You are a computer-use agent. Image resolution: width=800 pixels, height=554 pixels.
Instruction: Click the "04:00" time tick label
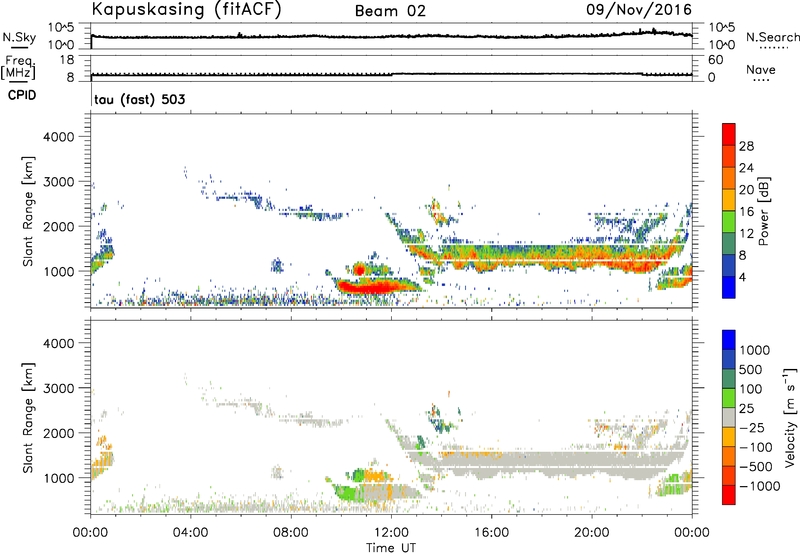(x=190, y=533)
